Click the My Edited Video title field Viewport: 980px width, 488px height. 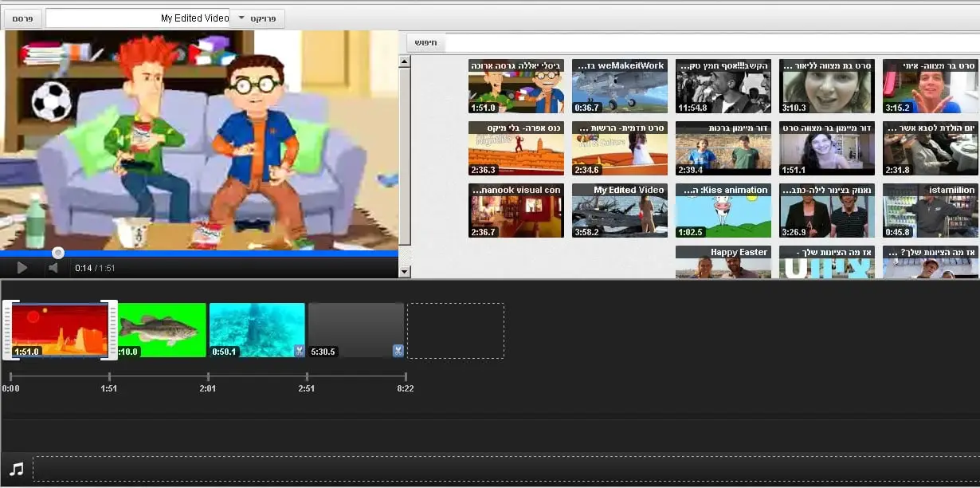tap(138, 18)
